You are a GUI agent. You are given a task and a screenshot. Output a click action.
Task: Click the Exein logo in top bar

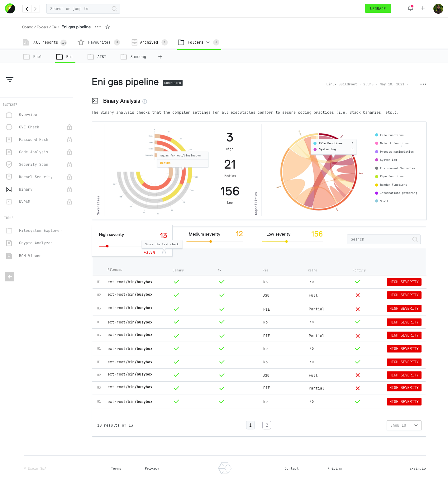click(10, 8)
